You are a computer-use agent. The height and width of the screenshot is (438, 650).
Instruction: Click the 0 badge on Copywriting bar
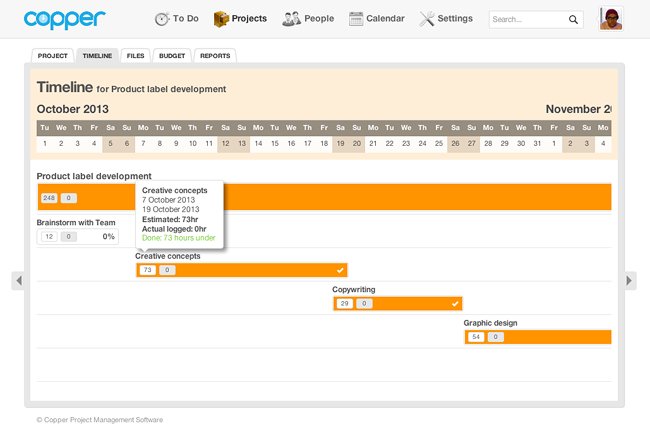[364, 304]
